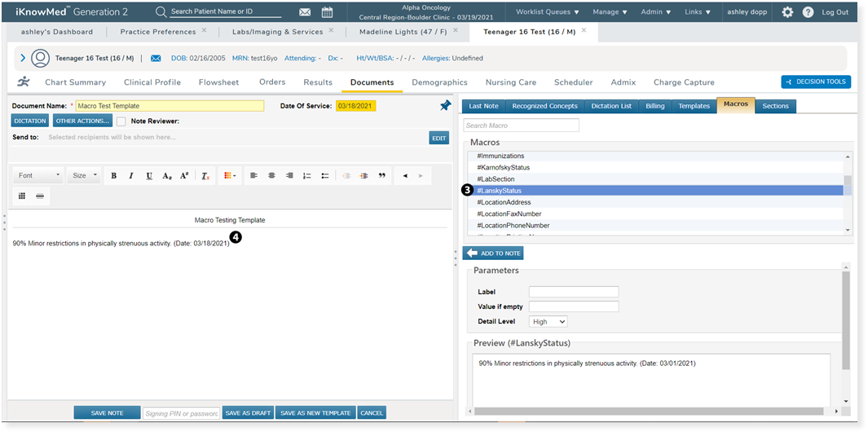This screenshot has height=432, width=868.
Task: Click the Search Macro input field
Action: coord(521,126)
